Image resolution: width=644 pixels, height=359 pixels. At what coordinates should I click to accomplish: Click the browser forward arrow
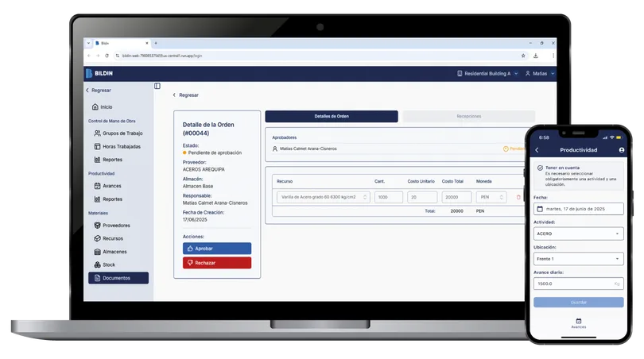[98, 56]
